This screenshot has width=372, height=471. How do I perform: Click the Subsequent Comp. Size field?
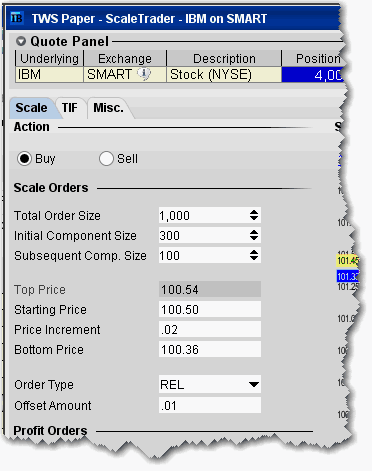[210, 255]
